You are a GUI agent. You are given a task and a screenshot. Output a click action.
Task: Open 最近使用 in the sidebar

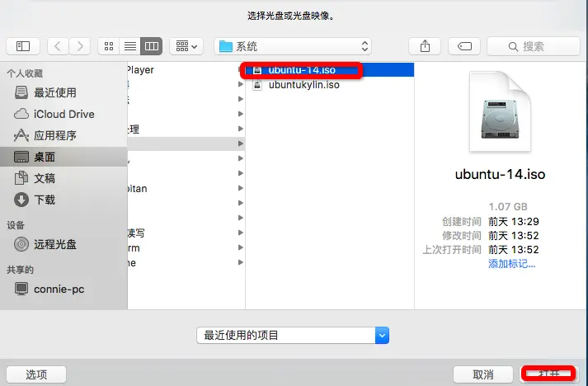(64, 92)
